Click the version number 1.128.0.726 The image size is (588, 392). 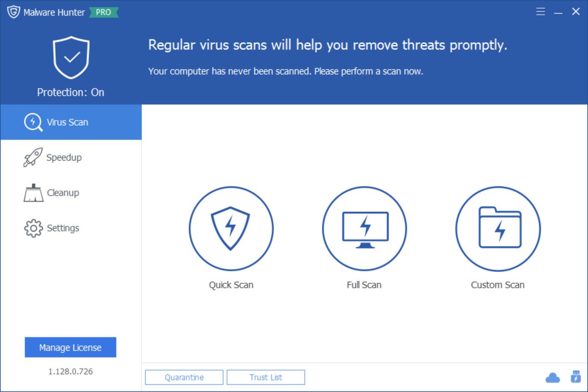pos(71,371)
